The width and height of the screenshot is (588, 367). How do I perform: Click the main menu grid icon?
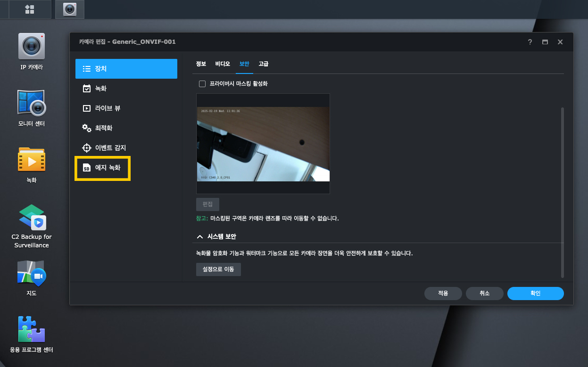(30, 9)
